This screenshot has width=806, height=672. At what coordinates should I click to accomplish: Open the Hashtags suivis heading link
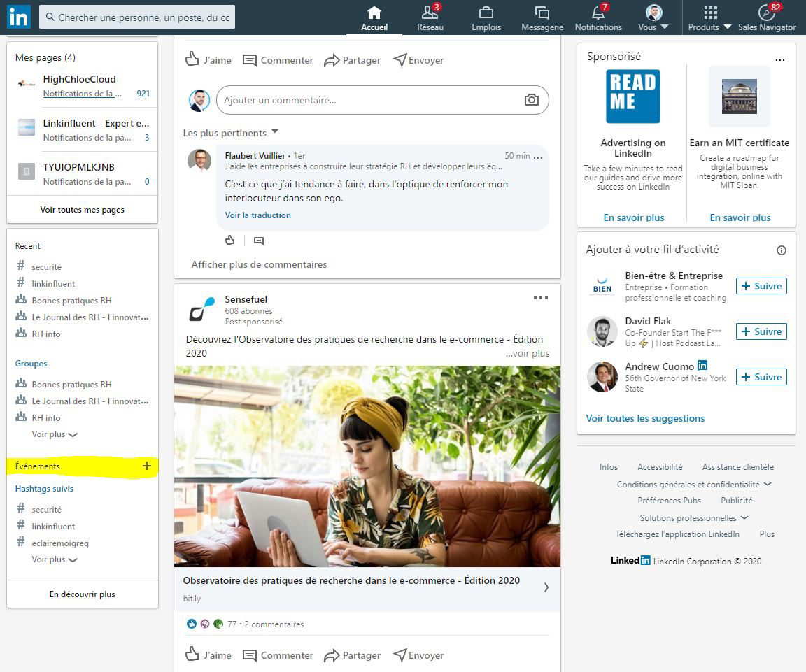pyautogui.click(x=44, y=489)
